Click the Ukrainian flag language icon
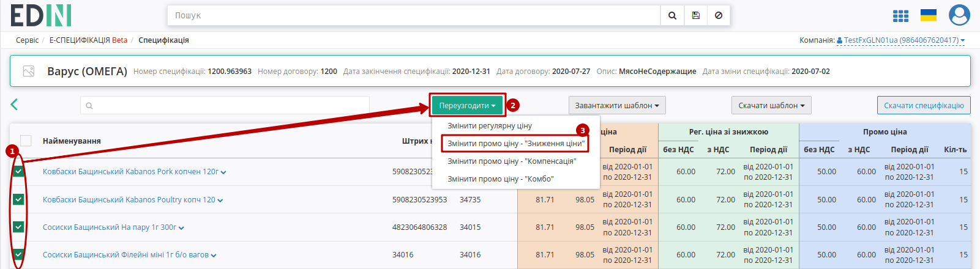980x269 pixels. tap(929, 15)
